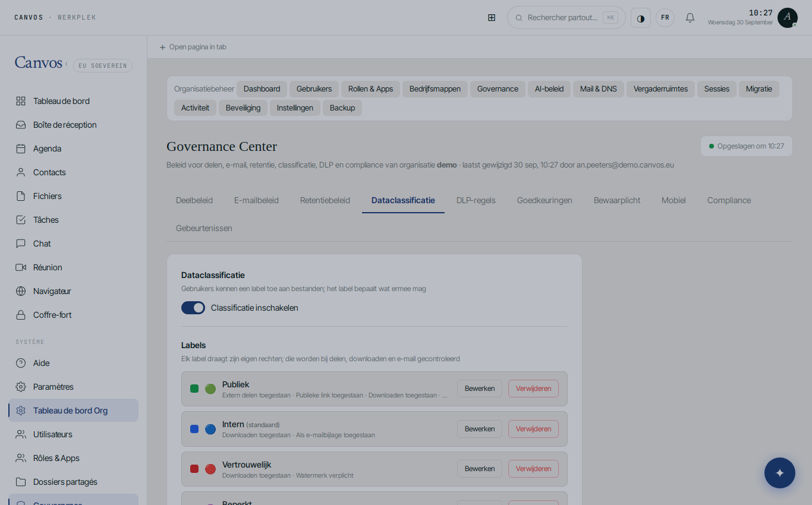Image resolution: width=812 pixels, height=505 pixels.
Task: Click Open pagina in tab
Action: (x=193, y=47)
